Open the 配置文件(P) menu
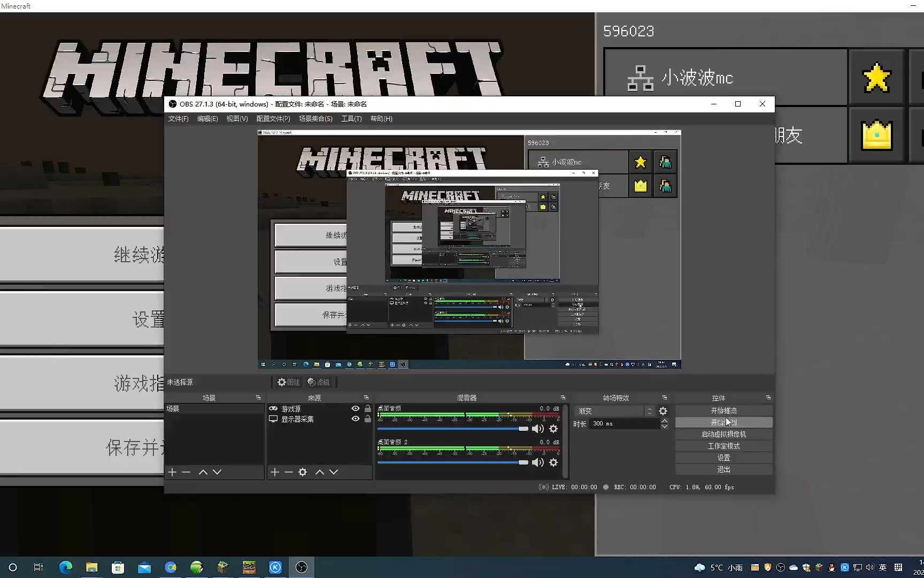Viewport: 924px width, 578px height. tap(273, 119)
